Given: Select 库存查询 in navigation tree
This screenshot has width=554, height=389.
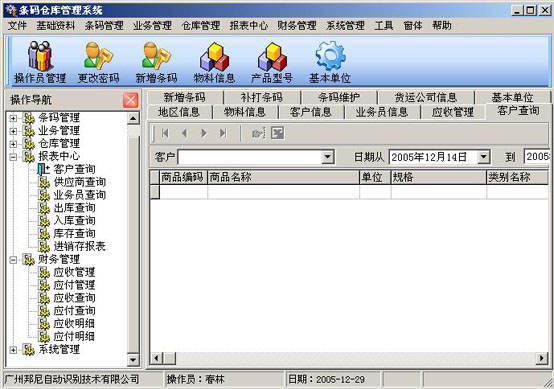Looking at the screenshot, I should pyautogui.click(x=74, y=234).
